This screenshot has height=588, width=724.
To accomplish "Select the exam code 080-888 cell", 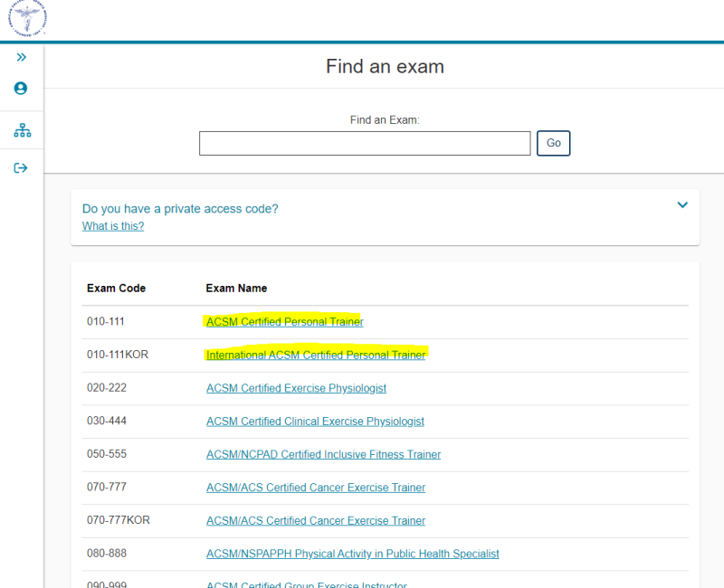I will (107, 553).
